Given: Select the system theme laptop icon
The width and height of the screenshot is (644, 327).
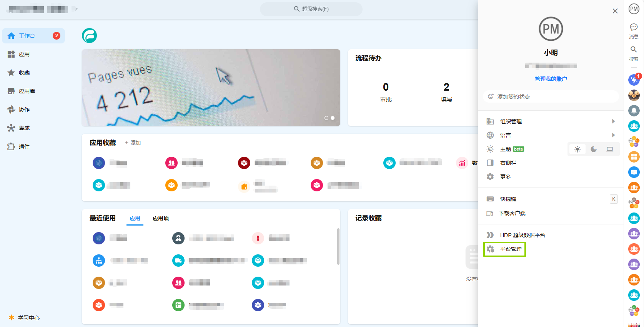Looking at the screenshot, I should tap(610, 149).
